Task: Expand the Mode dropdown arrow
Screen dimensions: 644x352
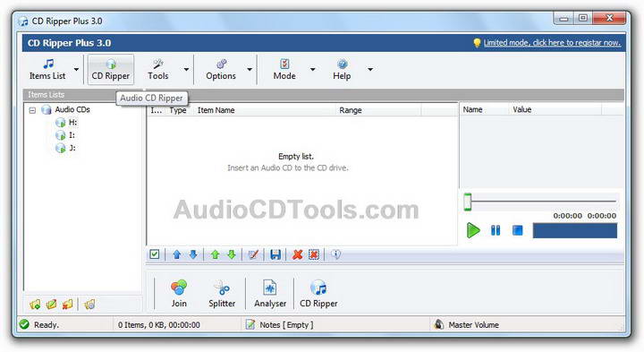Action: click(312, 70)
